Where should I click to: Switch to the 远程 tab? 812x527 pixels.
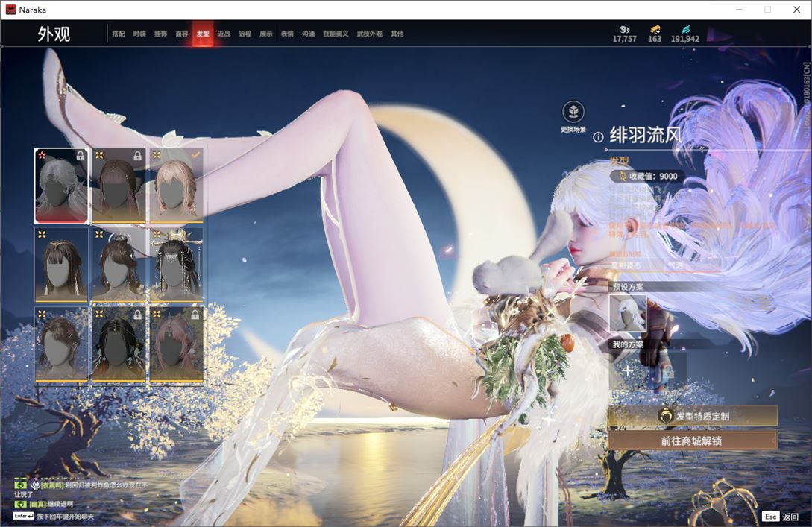click(x=245, y=34)
